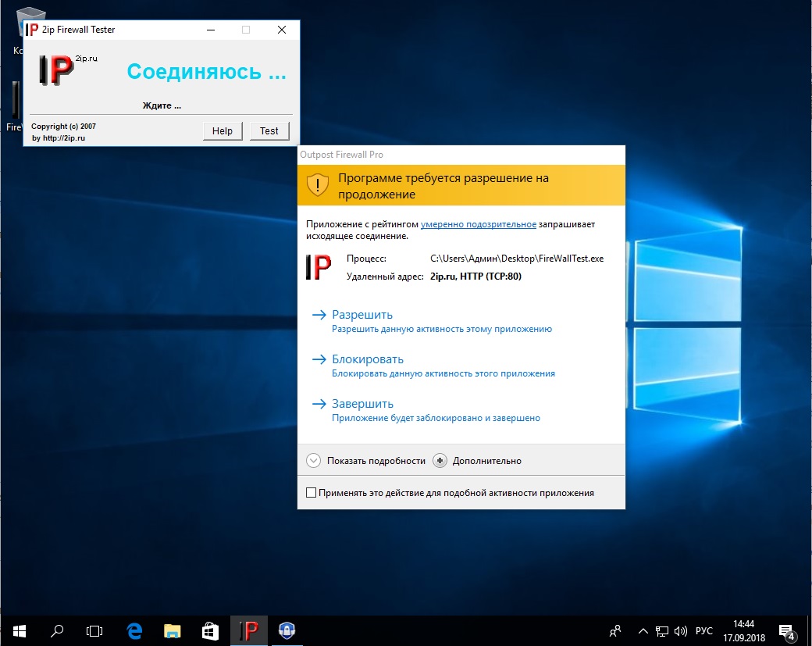
Task: Open the Дополнительно options
Action: tap(477, 461)
